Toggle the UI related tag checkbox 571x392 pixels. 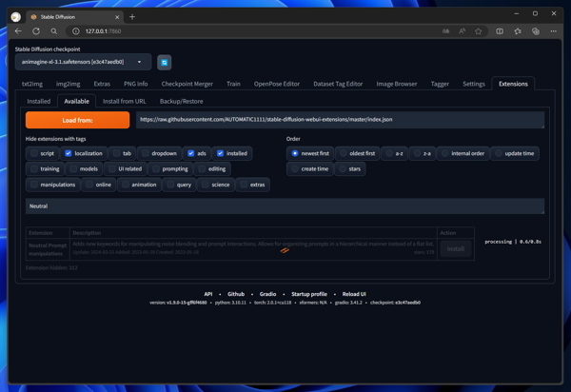112,169
